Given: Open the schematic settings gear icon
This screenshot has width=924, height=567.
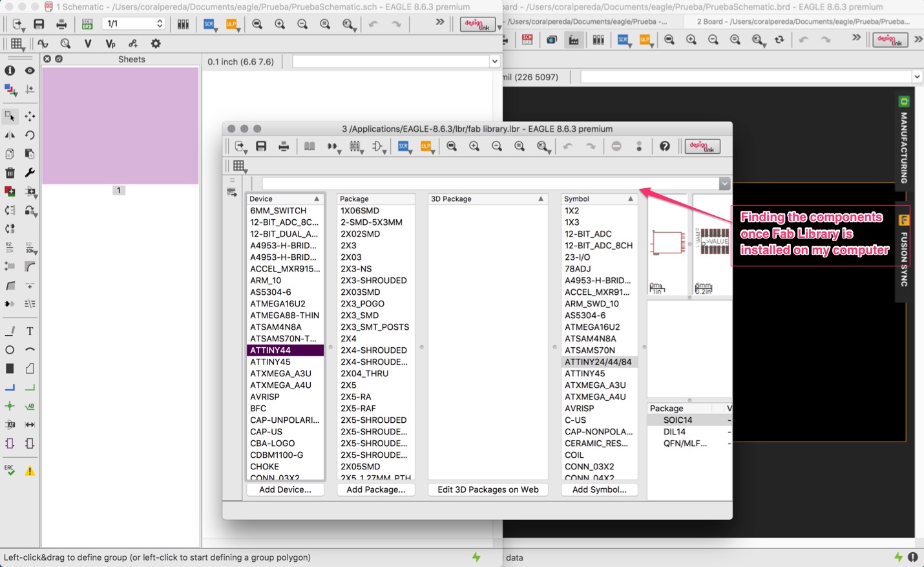Looking at the screenshot, I should [x=156, y=44].
